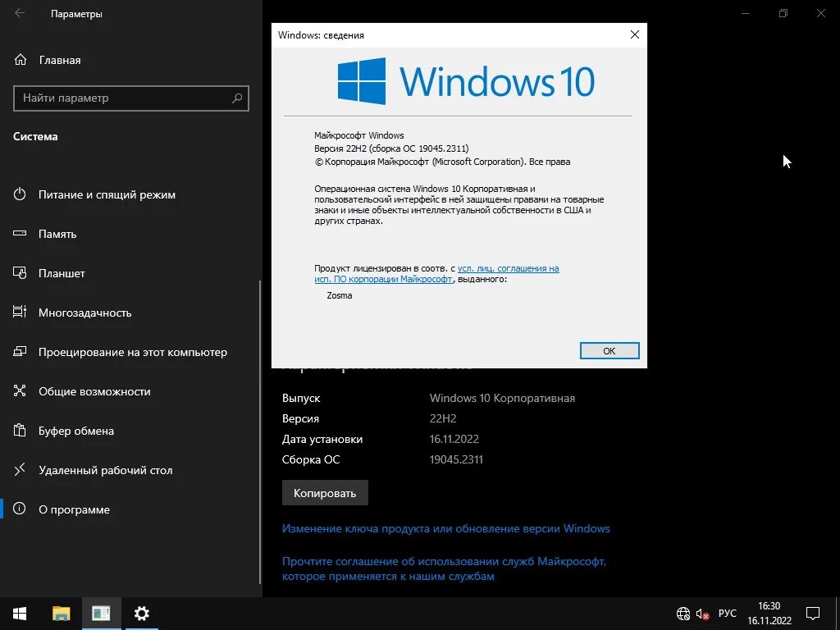This screenshot has height=630, width=840.
Task: Click the tablet icon beside Планшет
Action: point(20,272)
